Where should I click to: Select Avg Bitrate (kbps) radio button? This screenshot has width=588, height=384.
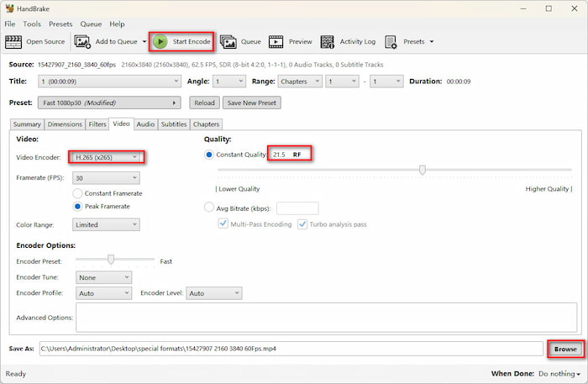[209, 207]
